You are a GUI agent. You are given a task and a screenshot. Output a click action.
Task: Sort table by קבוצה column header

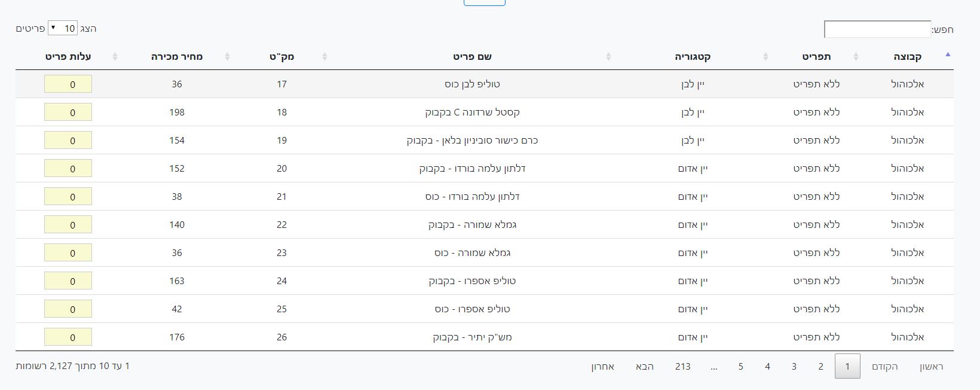point(908,56)
